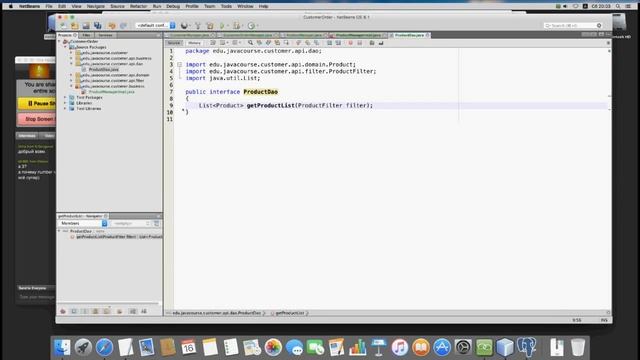Screen dimensions: 640x360
Task: Redo using the main toolbar icon
Action: [x=123, y=26]
